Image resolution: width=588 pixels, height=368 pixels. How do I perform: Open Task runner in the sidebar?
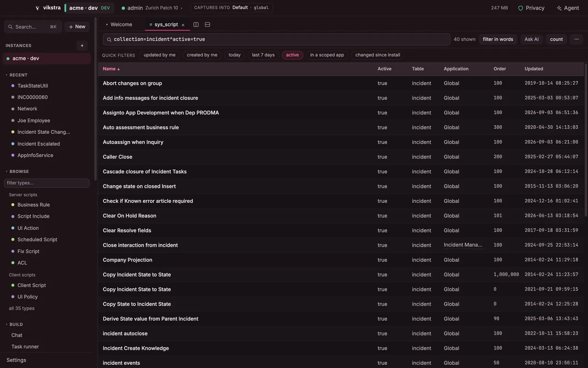pos(25,347)
